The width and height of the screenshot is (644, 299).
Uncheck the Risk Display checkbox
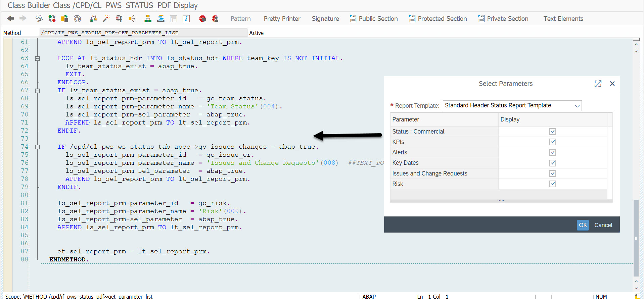553,184
